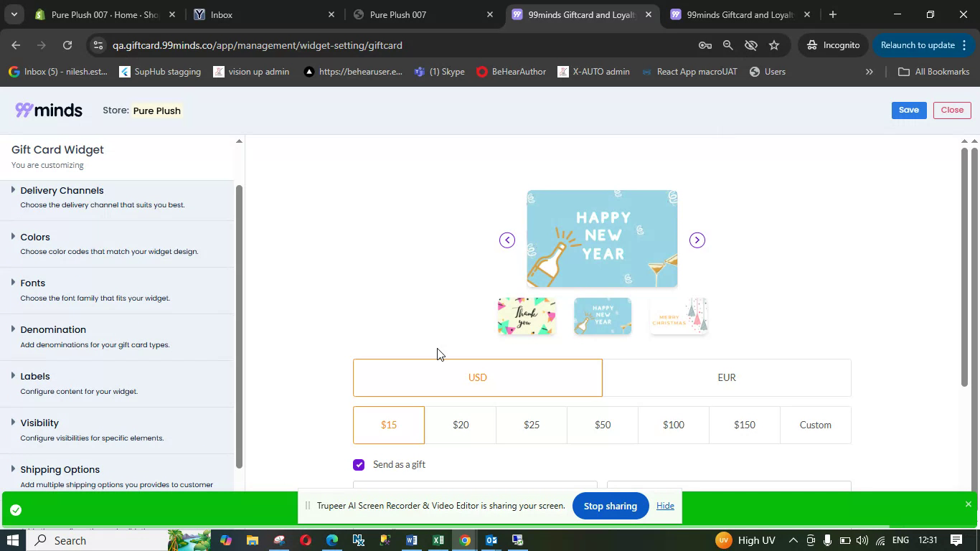Expand the Denomination section
This screenshot has height=551, width=980.
click(x=117, y=336)
